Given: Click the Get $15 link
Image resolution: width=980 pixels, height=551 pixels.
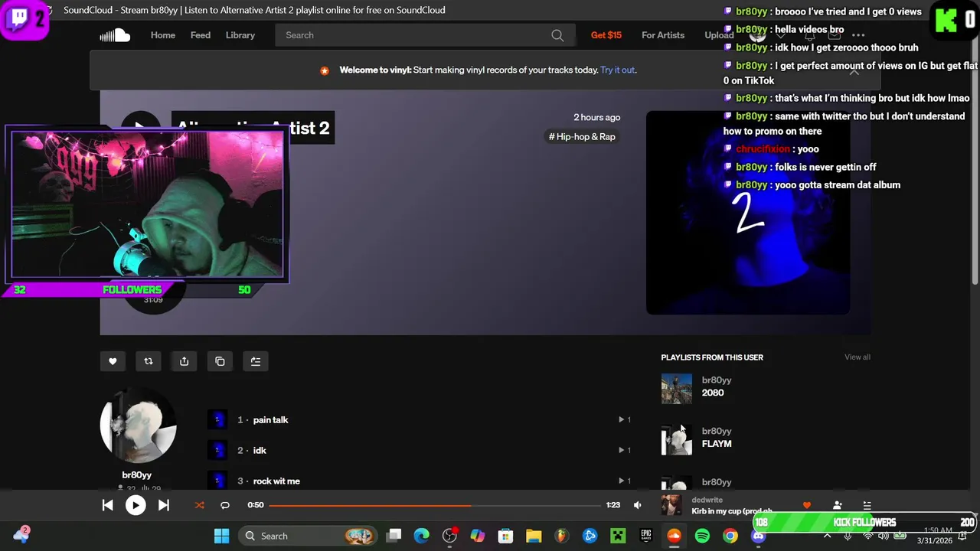Looking at the screenshot, I should [606, 35].
